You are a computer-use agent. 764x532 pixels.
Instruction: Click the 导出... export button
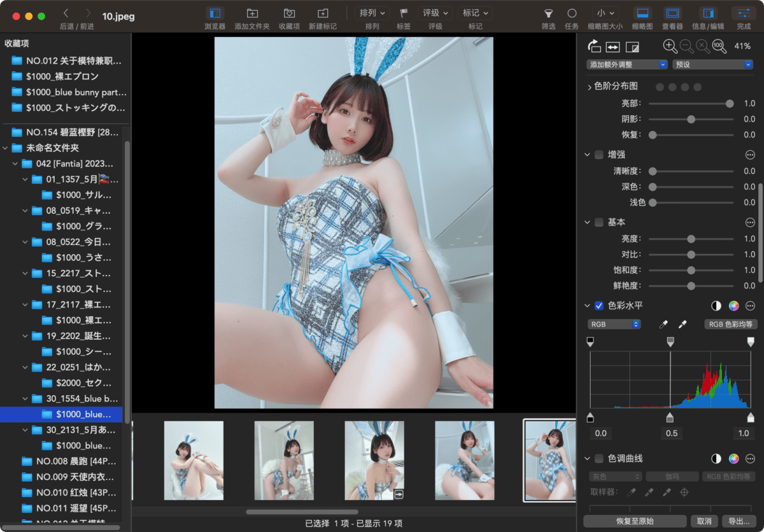point(739,521)
